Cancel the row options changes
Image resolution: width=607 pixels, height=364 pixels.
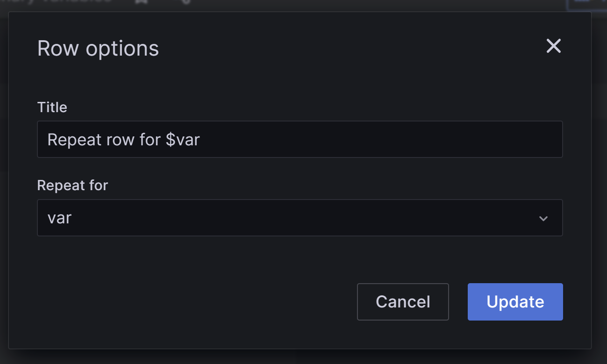[x=403, y=301]
